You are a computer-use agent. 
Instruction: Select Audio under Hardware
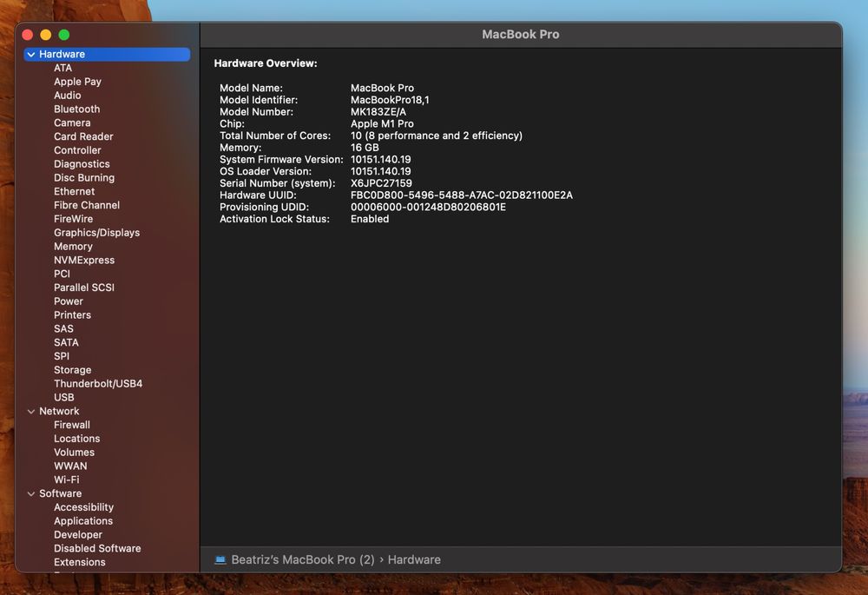click(x=68, y=96)
